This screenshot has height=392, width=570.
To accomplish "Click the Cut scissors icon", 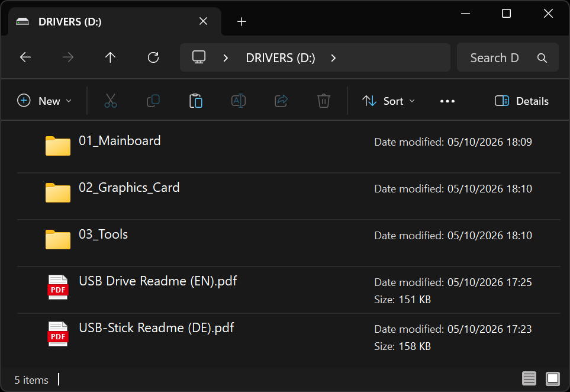I will pyautogui.click(x=111, y=101).
